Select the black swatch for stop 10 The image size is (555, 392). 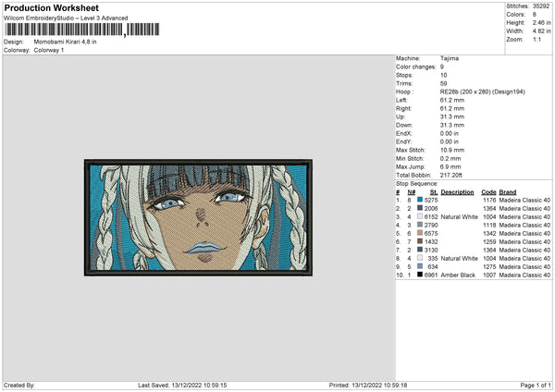[420, 275]
